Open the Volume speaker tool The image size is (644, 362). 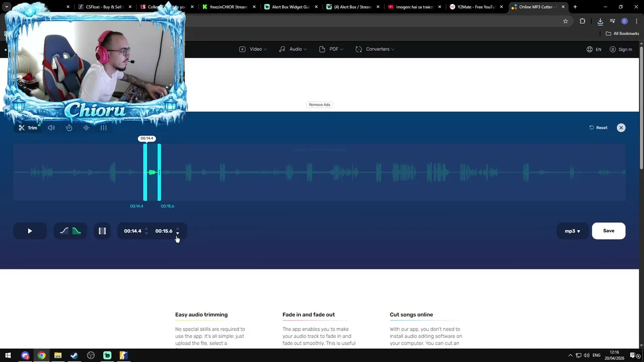(51, 128)
